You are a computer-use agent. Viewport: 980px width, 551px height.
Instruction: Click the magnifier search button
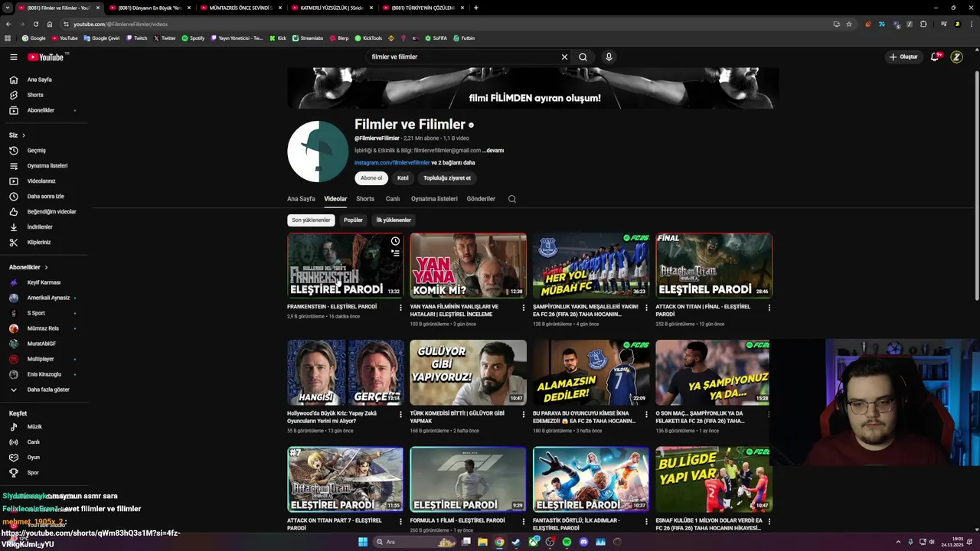click(583, 57)
